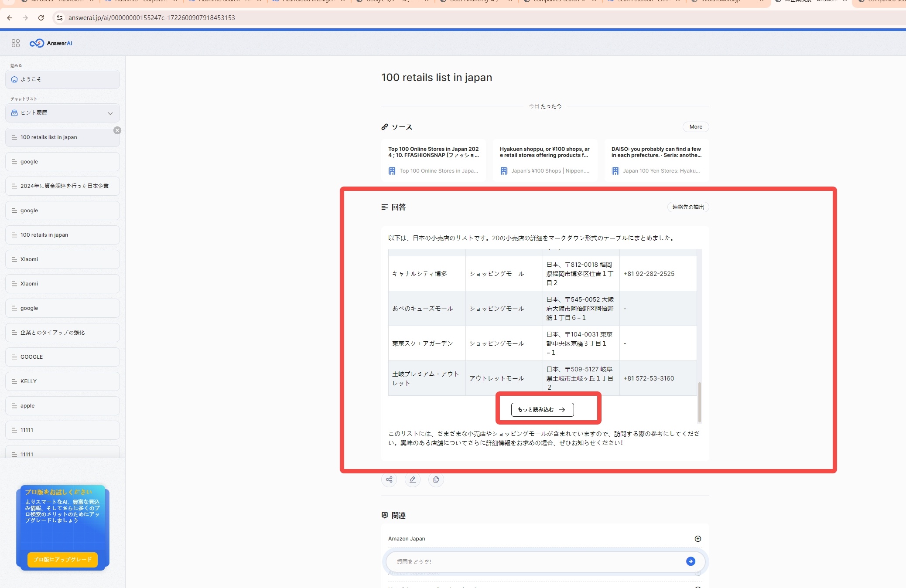Click the answer table vertical scrollbar
906x588 pixels.
[699, 402]
